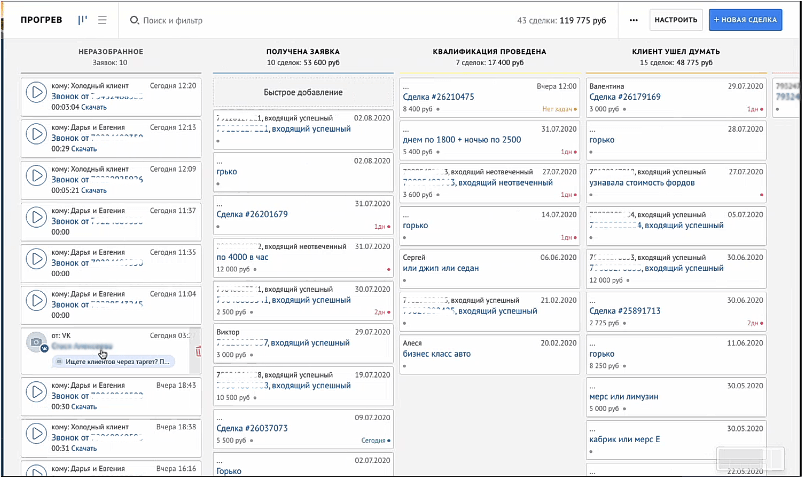Switch to pipeline kanban view icon
Viewport: 802px width, 477px height.
(82, 20)
